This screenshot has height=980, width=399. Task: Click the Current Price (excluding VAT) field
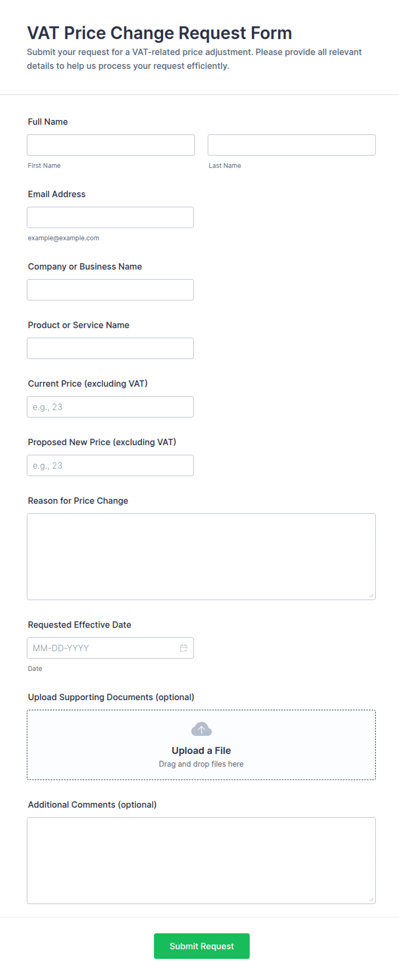[110, 407]
